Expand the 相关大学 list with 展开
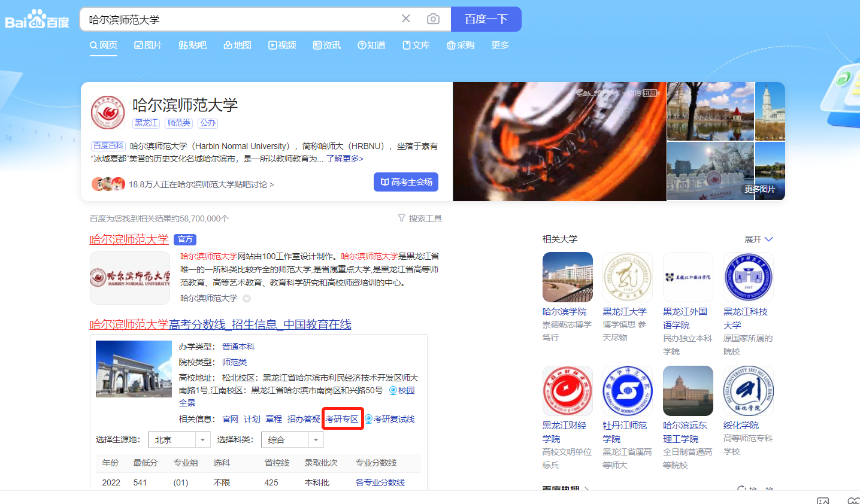This screenshot has width=860, height=504. [x=759, y=239]
